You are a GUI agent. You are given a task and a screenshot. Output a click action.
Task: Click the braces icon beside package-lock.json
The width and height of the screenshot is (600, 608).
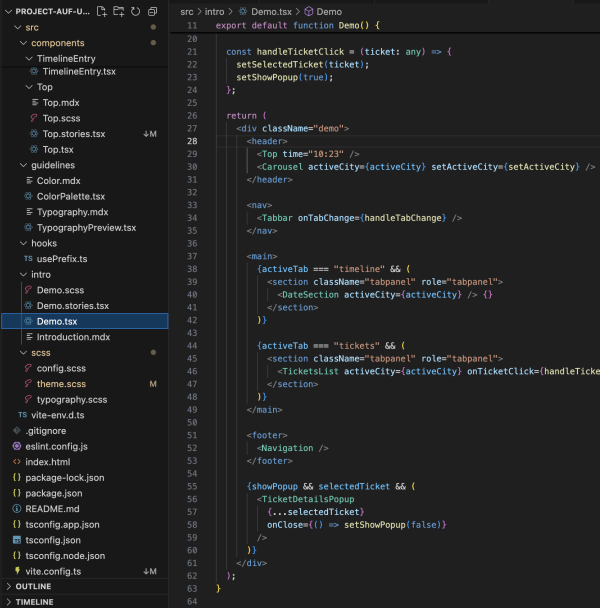point(17,477)
